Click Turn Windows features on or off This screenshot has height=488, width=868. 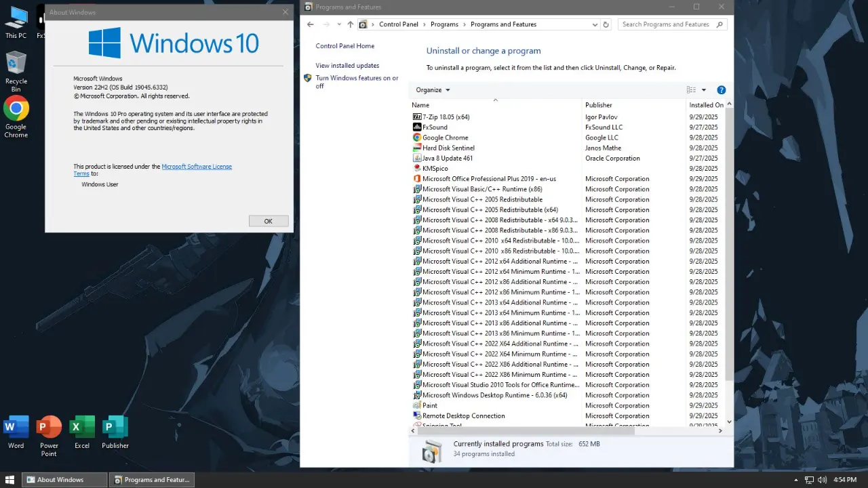[x=357, y=82]
